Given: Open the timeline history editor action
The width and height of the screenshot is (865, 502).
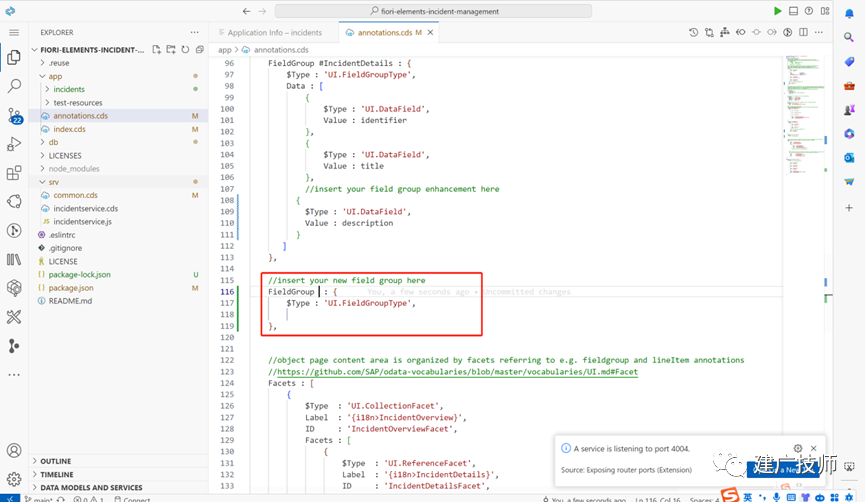Looking at the screenshot, I should [x=693, y=33].
